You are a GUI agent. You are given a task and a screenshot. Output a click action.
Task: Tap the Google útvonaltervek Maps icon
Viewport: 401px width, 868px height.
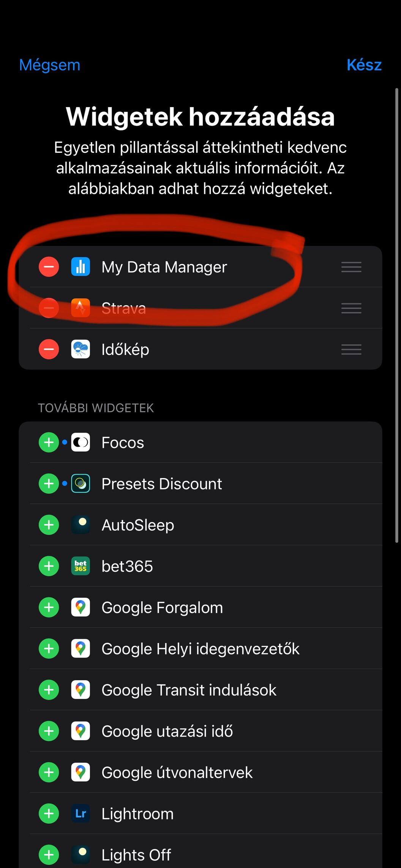(x=81, y=772)
